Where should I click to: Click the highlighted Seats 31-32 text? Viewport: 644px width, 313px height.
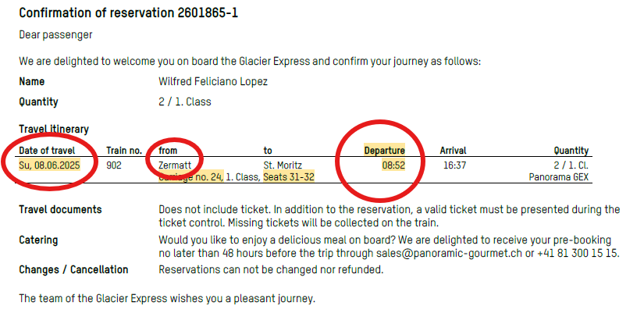(289, 177)
